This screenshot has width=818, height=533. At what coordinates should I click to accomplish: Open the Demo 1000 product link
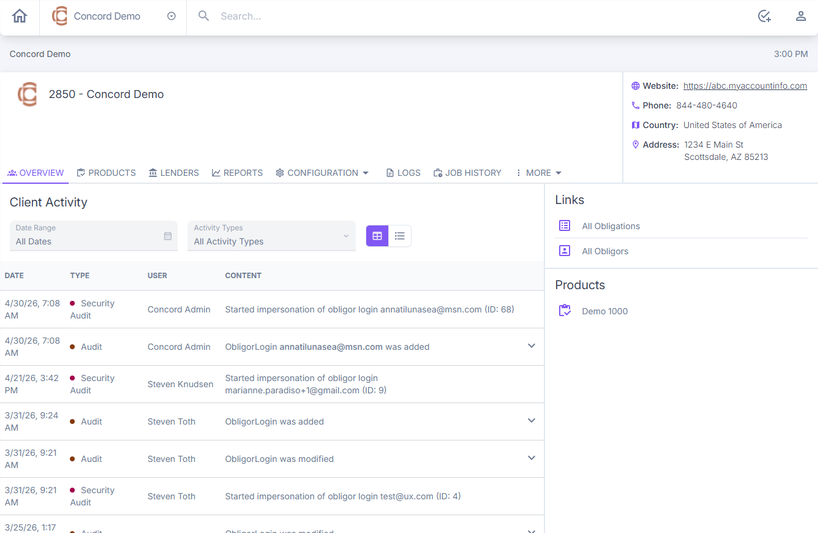[x=605, y=311]
